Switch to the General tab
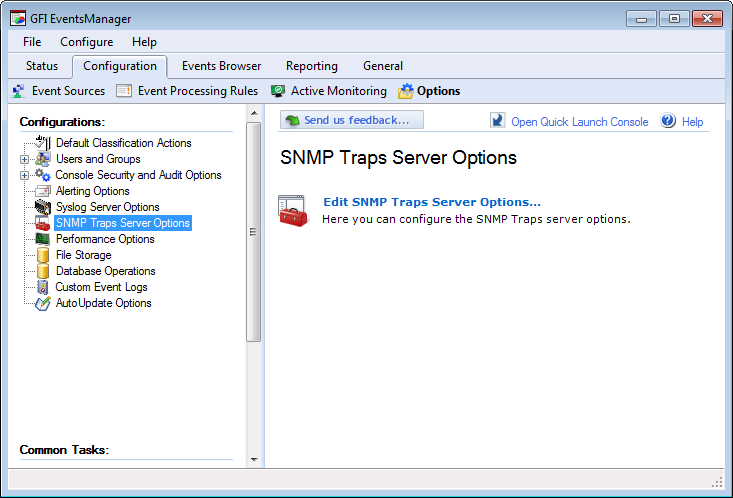This screenshot has height=498, width=733. point(383,66)
